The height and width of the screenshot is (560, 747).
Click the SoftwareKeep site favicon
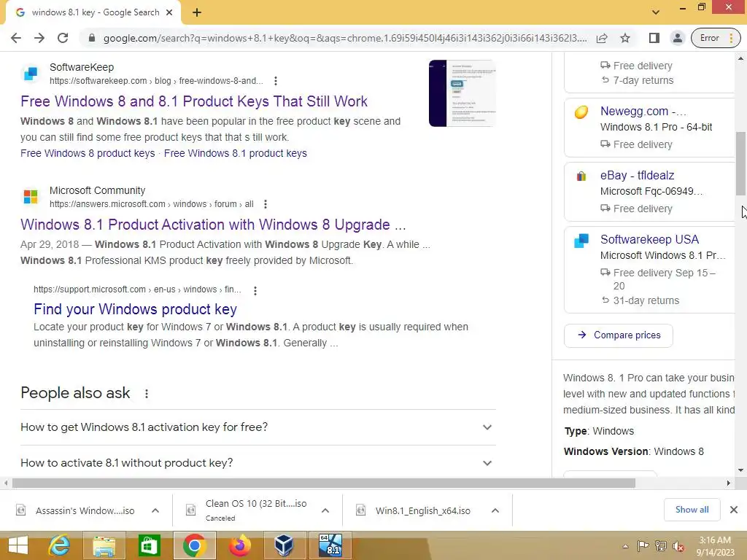(x=31, y=74)
